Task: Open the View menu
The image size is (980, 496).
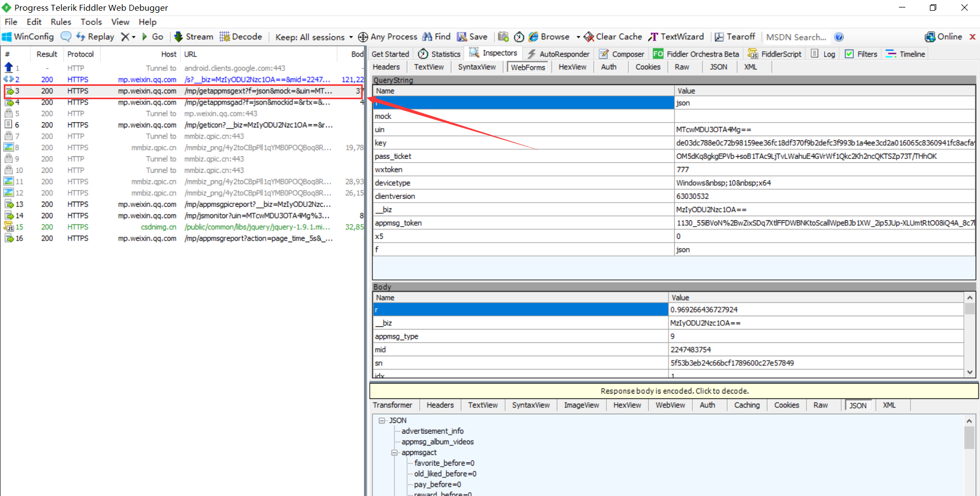Action: pos(120,22)
